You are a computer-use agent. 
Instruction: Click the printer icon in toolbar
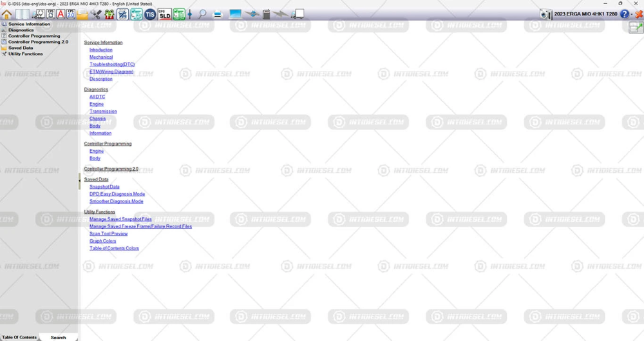(218, 15)
